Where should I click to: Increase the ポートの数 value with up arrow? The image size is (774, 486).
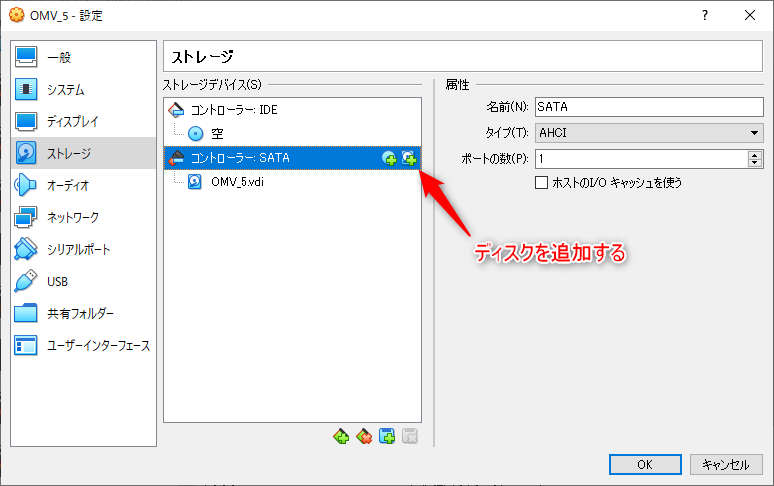(754, 154)
